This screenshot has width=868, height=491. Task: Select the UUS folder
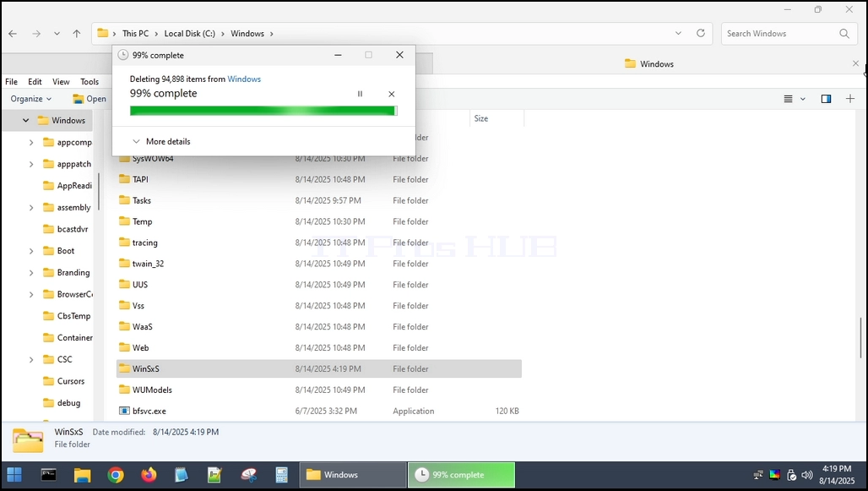click(140, 285)
